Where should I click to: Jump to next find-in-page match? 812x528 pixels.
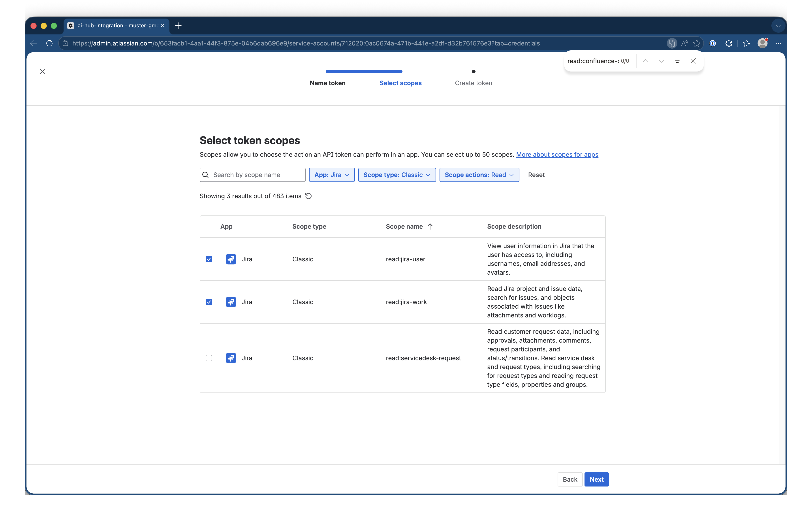(661, 61)
